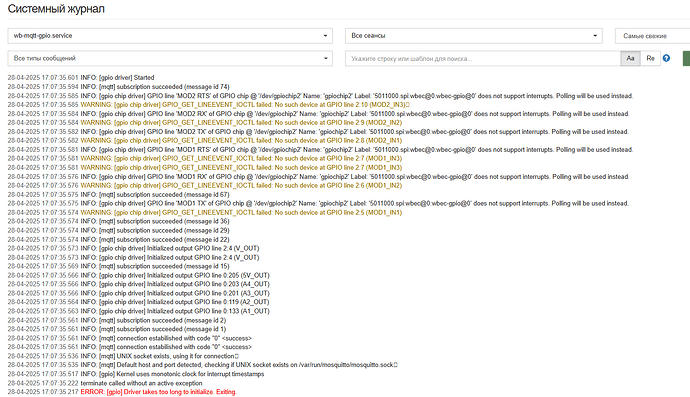Select line 'Initialized output GPIO line 0:133 (A1_OUT)'
This screenshot has width=690, height=397.
(139, 311)
